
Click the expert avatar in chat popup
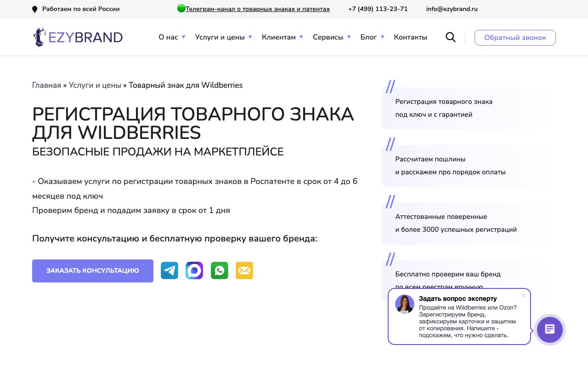(x=405, y=304)
